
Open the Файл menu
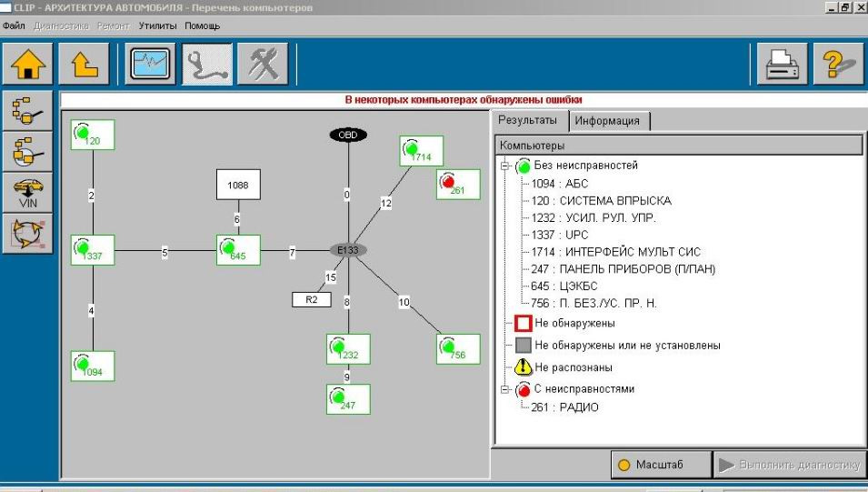[x=14, y=25]
